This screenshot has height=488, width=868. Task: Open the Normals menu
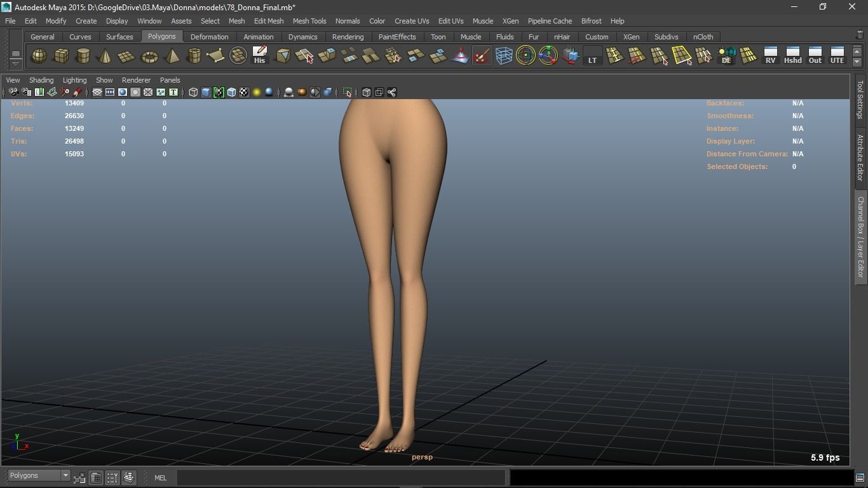(x=348, y=21)
